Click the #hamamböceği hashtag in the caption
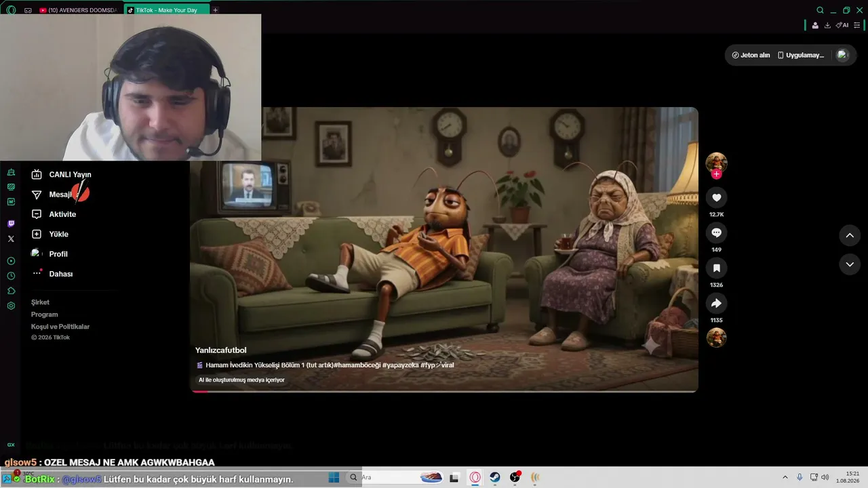This screenshot has width=868, height=488. (x=357, y=365)
